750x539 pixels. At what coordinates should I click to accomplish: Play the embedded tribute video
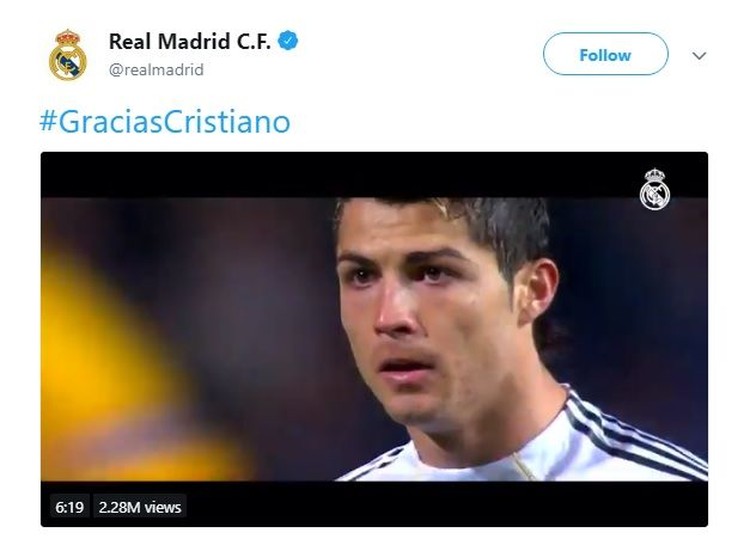click(x=374, y=339)
